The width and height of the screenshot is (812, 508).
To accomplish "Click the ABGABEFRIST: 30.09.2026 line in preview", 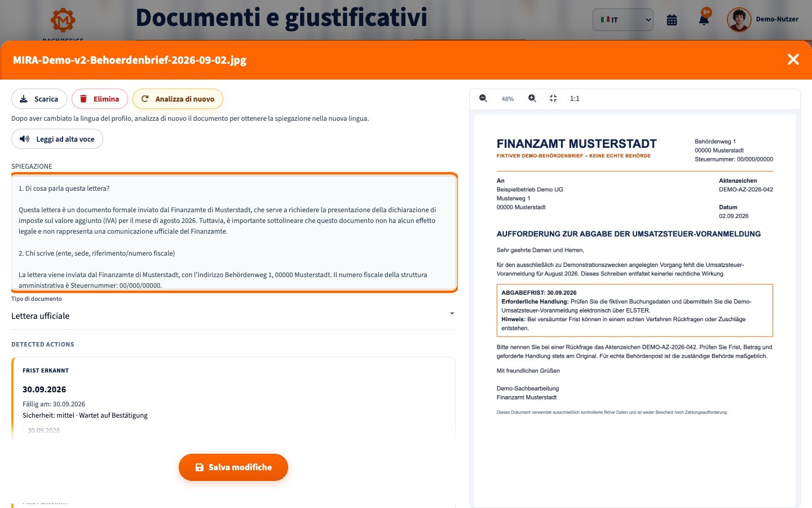I will [539, 293].
